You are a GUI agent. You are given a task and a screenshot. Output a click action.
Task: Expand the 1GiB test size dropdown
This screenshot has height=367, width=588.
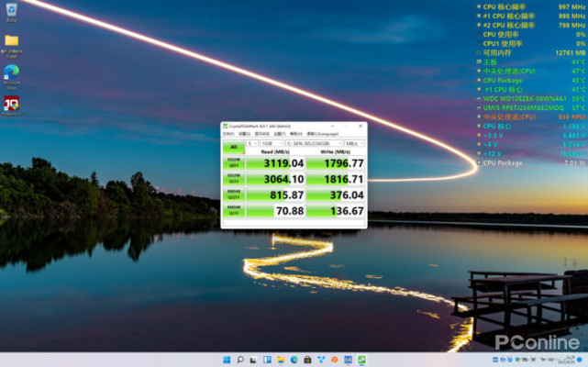coord(270,144)
